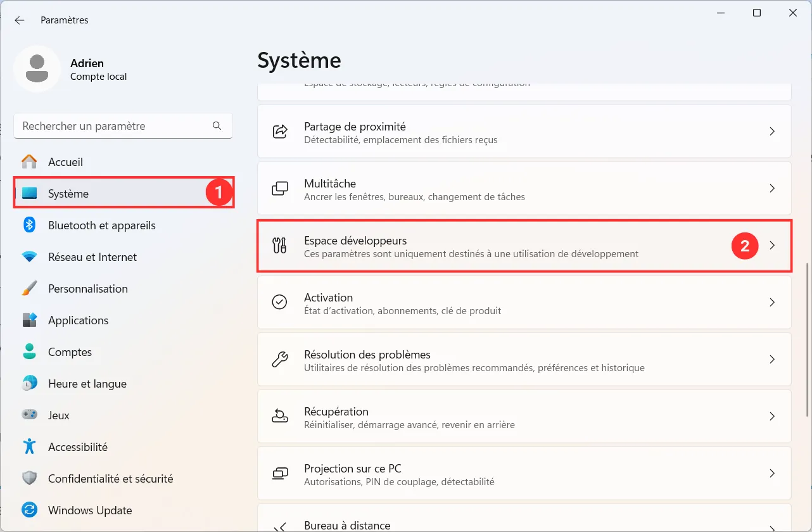Go to Accueil in the sidebar

click(x=123, y=162)
